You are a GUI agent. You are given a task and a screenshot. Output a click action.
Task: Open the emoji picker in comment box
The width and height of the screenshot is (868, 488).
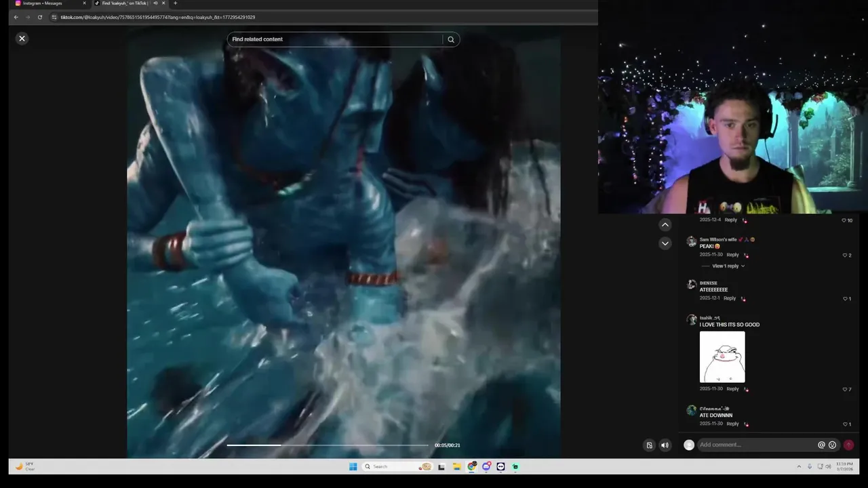click(832, 445)
